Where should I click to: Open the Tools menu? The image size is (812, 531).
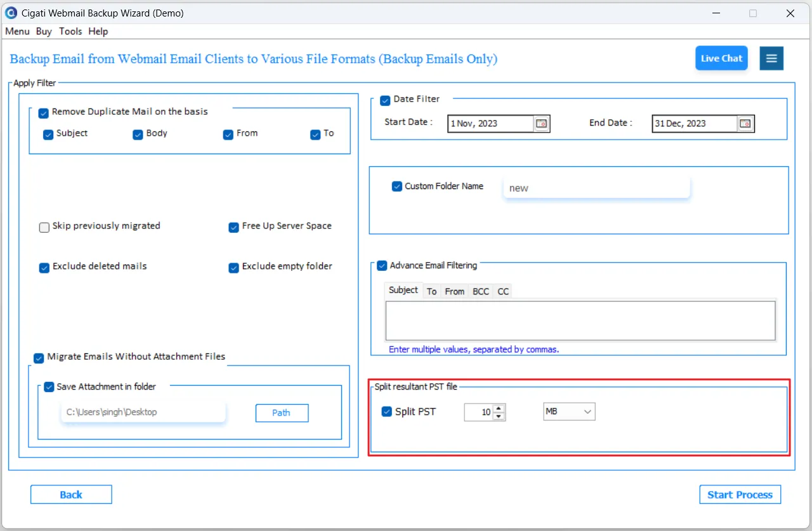70,31
